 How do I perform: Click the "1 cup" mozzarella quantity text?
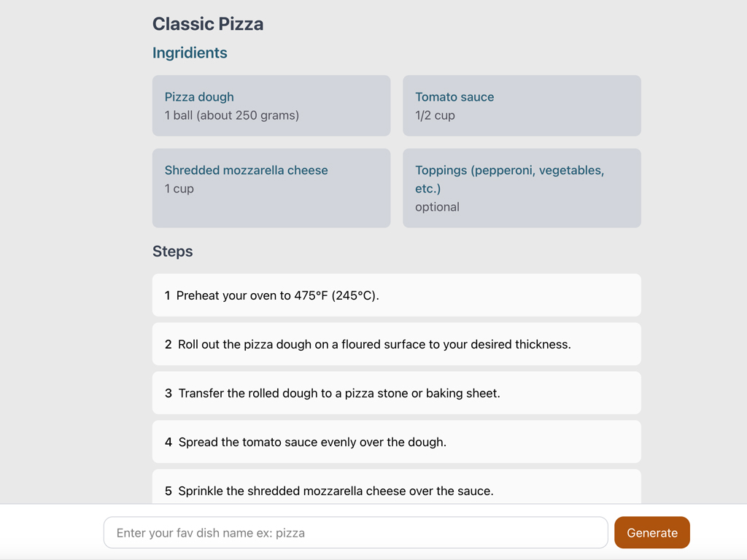click(179, 189)
